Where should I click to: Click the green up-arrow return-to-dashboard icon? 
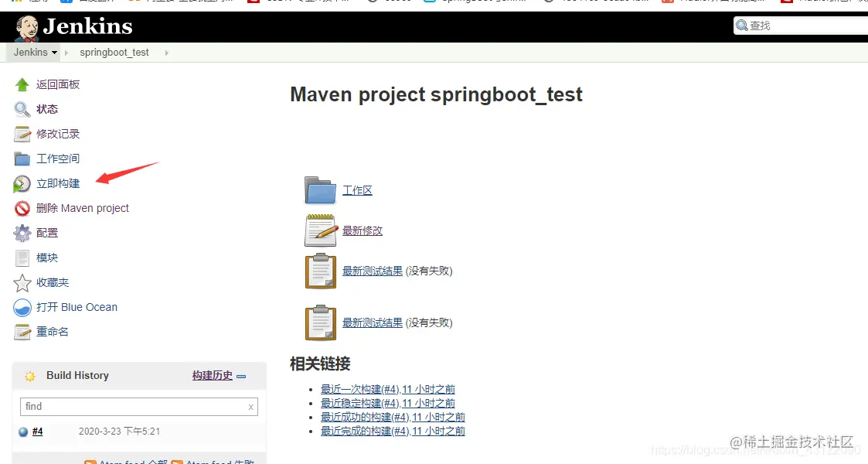point(22,85)
